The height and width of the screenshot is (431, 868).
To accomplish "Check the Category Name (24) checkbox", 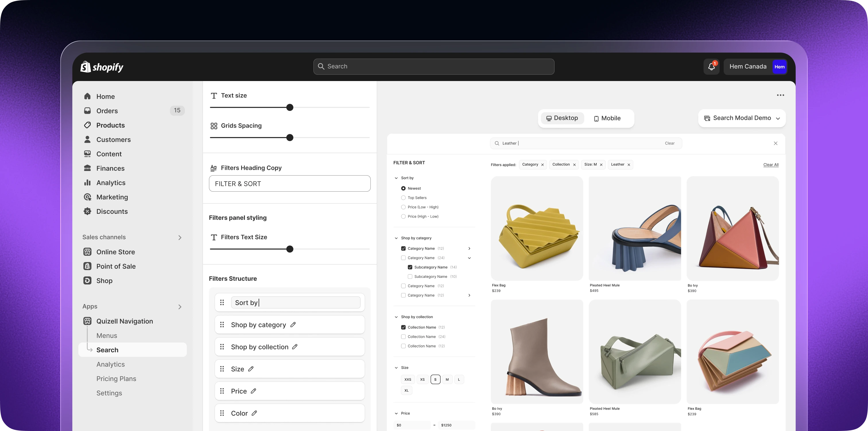I will (x=403, y=258).
